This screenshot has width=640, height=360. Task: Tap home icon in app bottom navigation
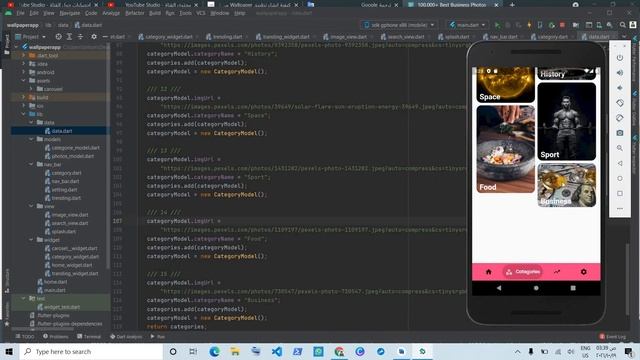pyautogui.click(x=489, y=272)
